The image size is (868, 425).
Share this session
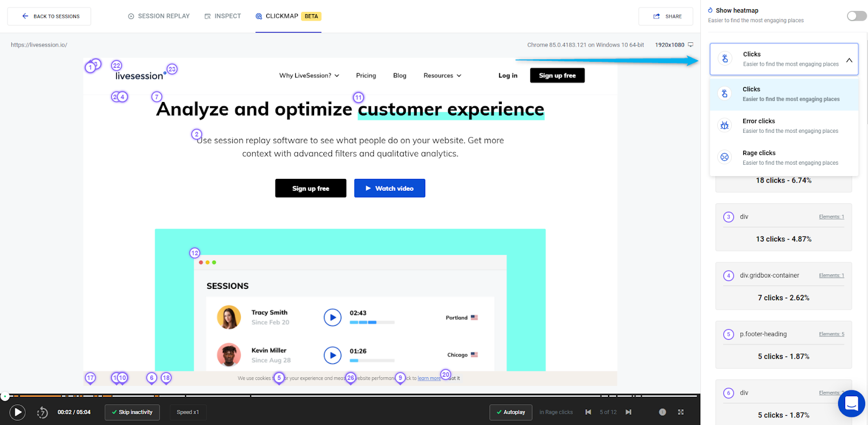(666, 16)
